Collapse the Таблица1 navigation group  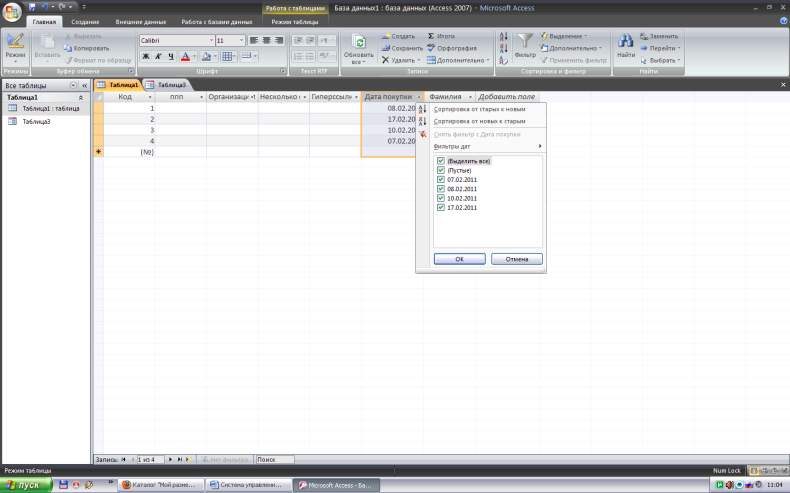[x=81, y=97]
